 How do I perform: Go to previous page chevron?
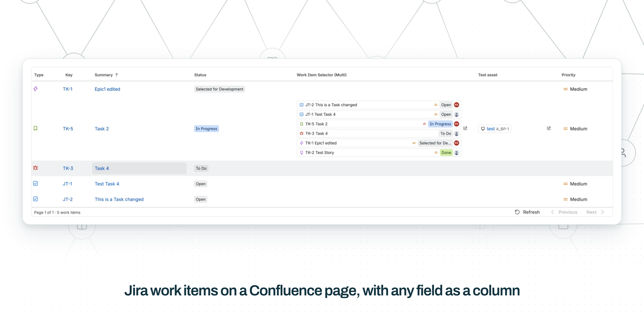coord(552,212)
